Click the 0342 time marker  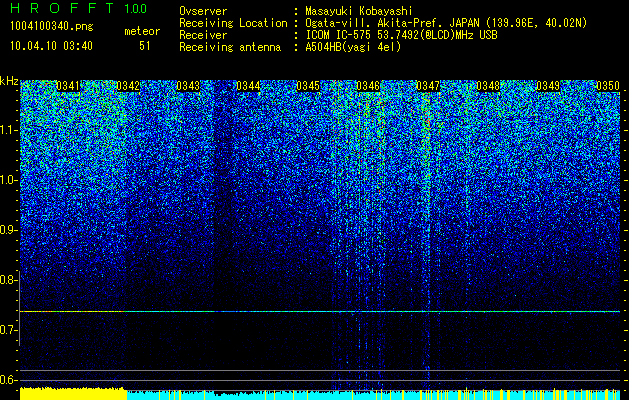point(128,86)
